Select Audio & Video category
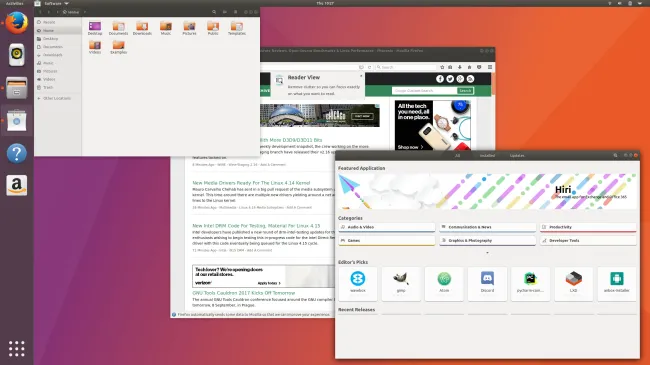This screenshot has height=365, width=650. (387, 227)
